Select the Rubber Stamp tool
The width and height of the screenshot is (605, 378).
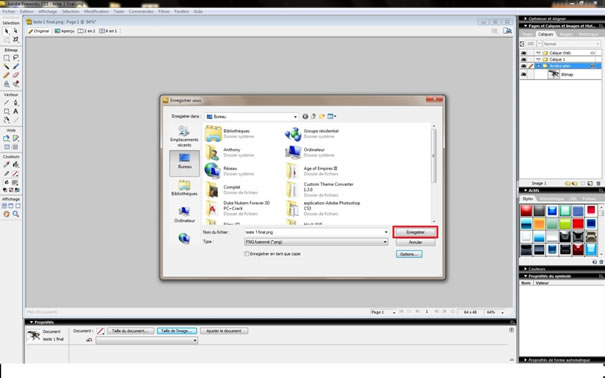15,84
